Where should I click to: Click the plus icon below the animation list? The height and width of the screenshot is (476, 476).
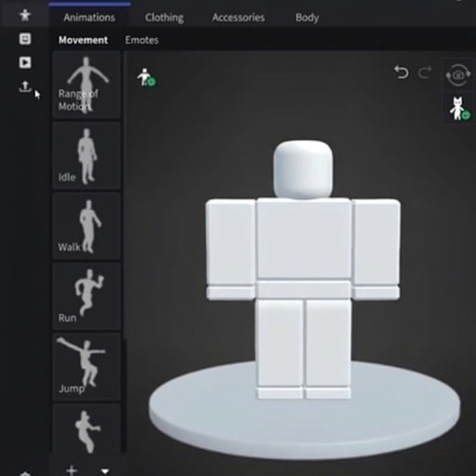[71, 470]
